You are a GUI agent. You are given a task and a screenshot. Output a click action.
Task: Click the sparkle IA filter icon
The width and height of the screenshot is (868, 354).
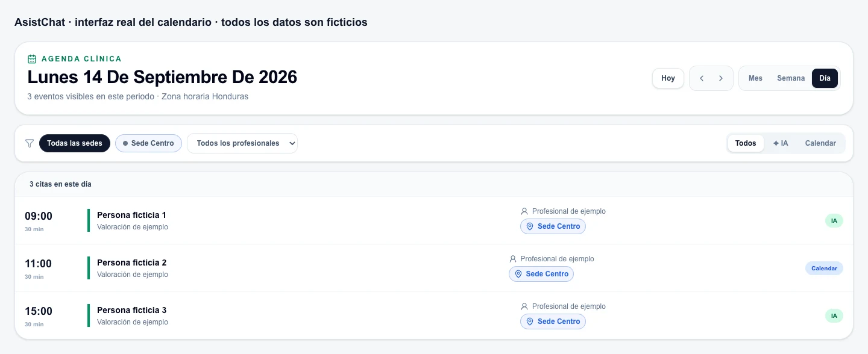tap(776, 143)
